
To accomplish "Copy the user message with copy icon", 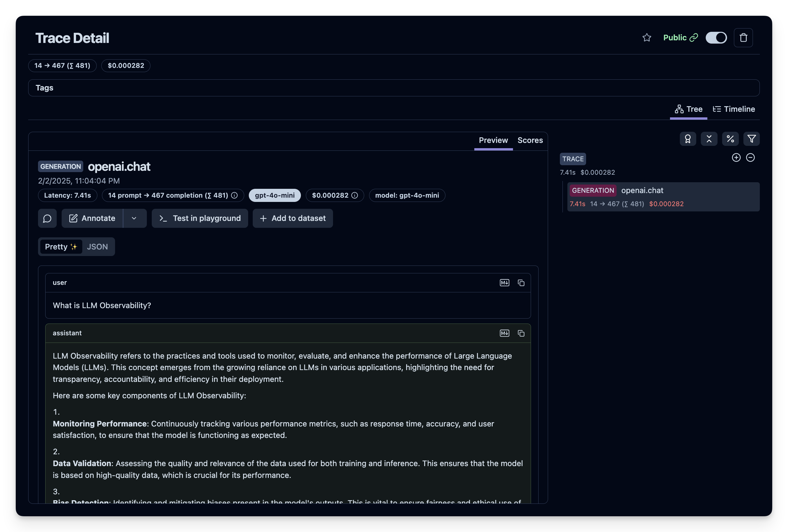I will (521, 283).
